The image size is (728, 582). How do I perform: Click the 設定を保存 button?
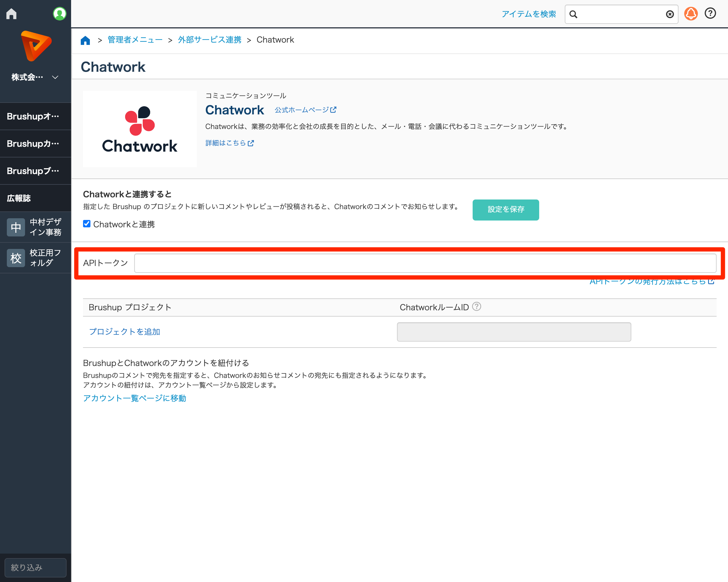point(506,210)
